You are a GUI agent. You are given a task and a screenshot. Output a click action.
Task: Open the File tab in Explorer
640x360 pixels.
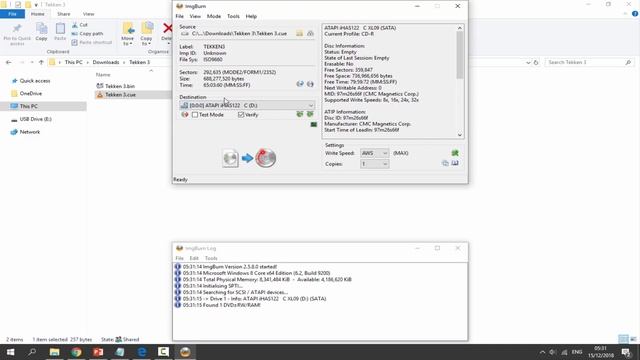pos(12,14)
